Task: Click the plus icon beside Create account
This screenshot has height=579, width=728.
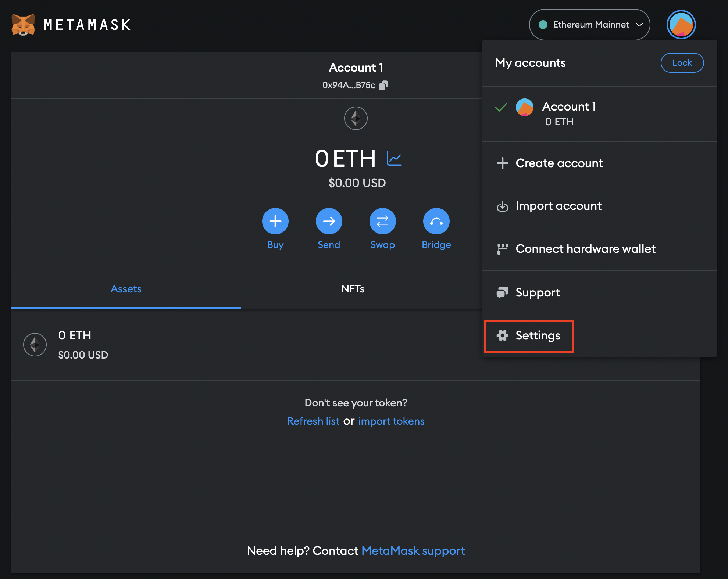Action: [502, 163]
